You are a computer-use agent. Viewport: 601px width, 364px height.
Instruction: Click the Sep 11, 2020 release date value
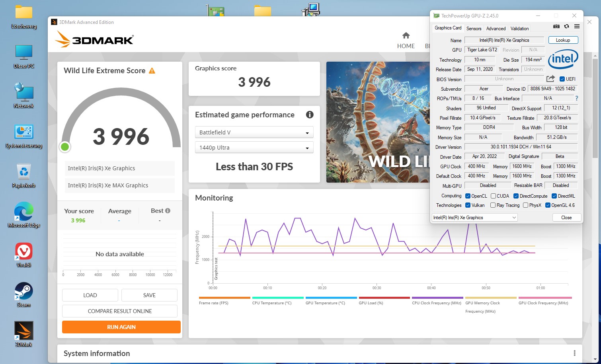click(x=480, y=69)
